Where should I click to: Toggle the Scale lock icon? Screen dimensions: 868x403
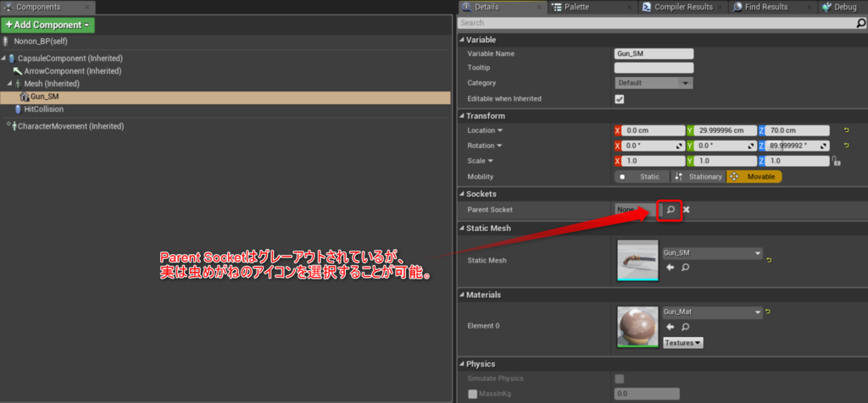pyautogui.click(x=836, y=161)
